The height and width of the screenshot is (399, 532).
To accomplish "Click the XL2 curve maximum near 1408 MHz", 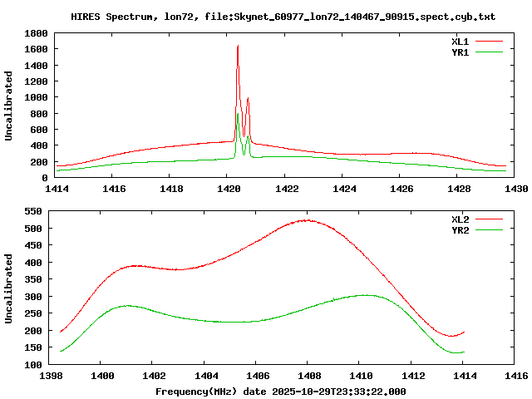I will (x=308, y=220).
